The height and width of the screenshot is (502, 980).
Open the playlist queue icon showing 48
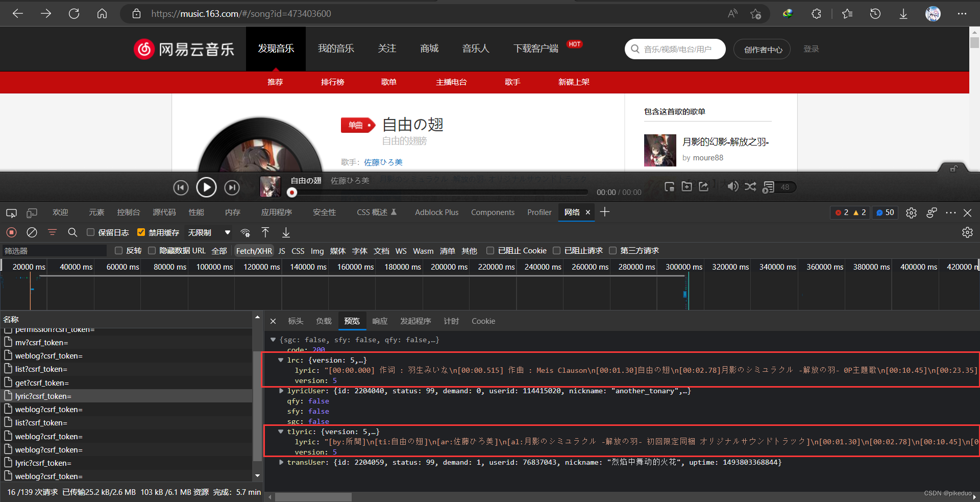point(778,187)
